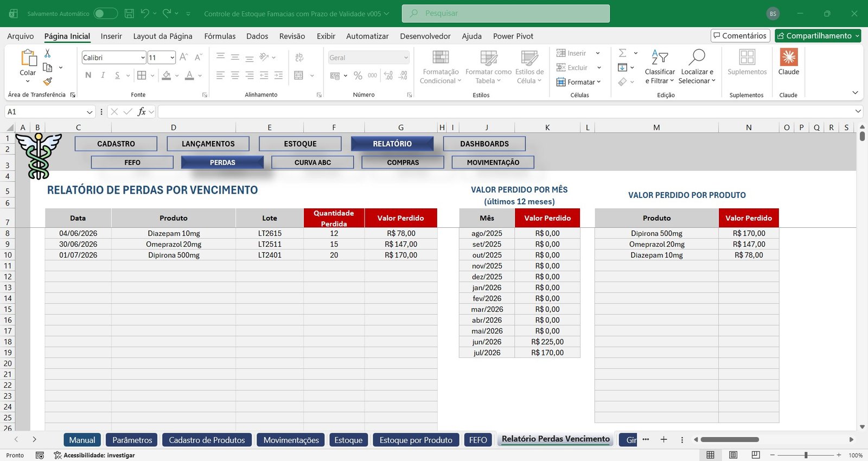Image resolution: width=868 pixels, height=461 pixels.
Task: Switch to Normal view icon in status bar
Action: click(x=710, y=455)
